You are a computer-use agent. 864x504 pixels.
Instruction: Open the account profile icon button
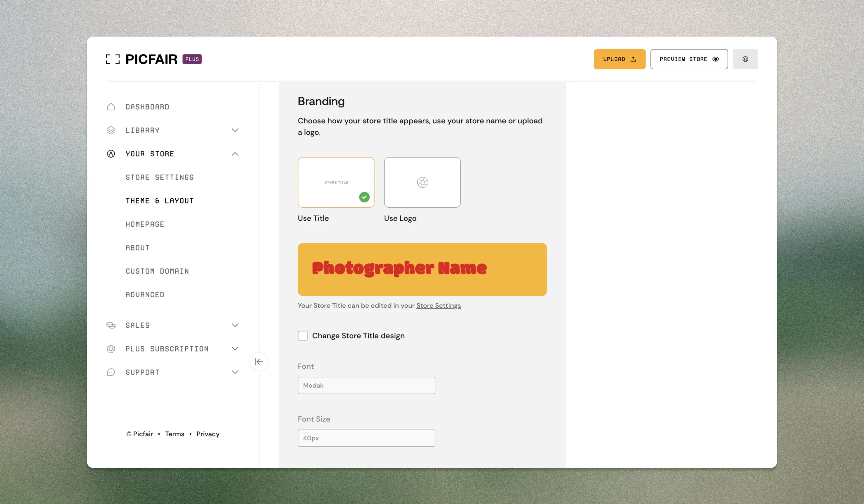[x=745, y=59]
